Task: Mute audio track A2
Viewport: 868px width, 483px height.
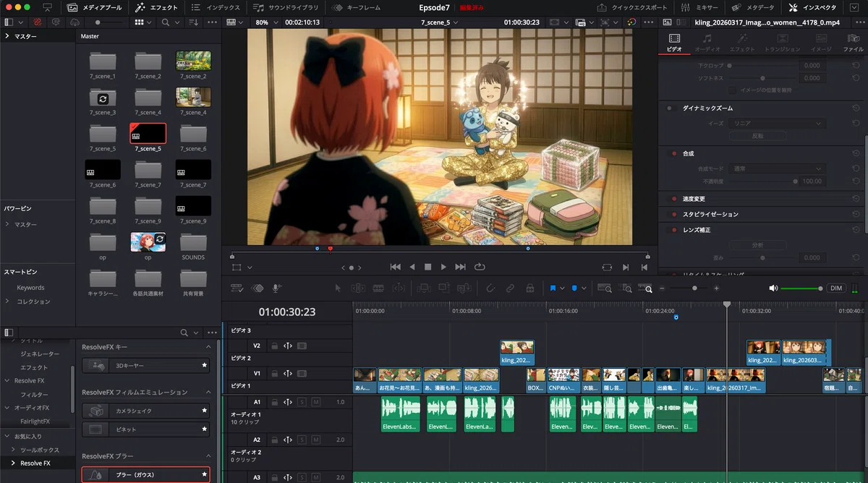Action: [x=315, y=440]
